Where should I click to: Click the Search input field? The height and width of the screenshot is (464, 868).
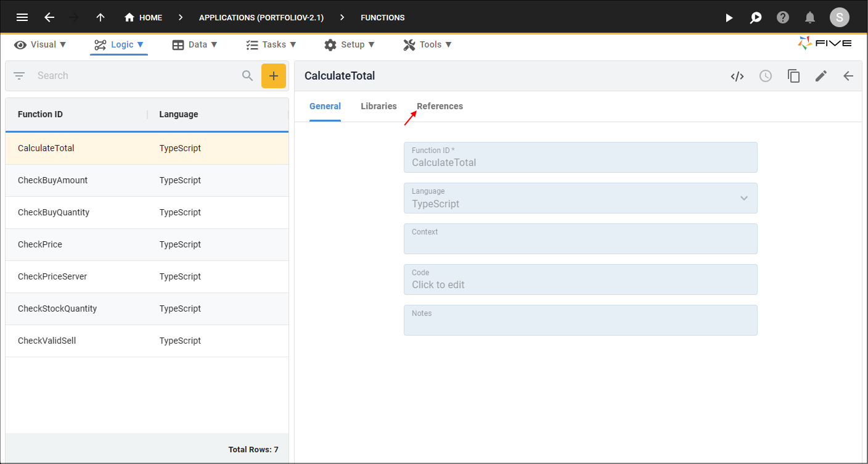(136, 76)
